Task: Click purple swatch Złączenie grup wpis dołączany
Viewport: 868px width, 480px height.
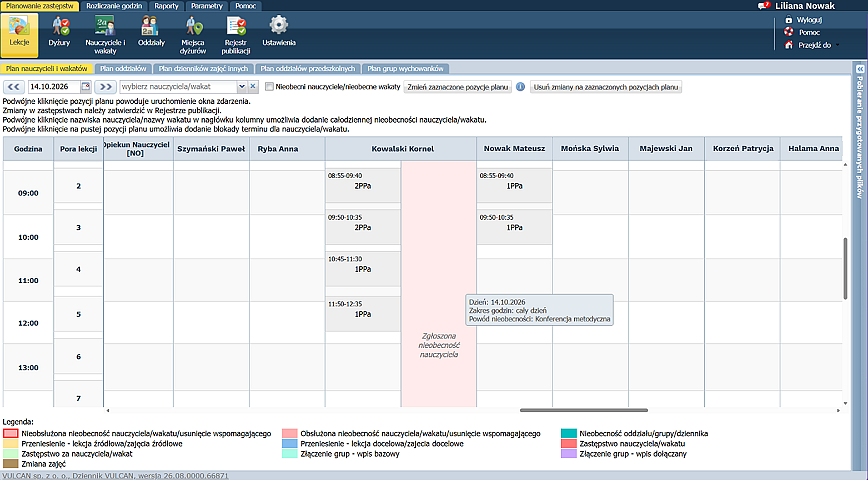Action: click(569, 453)
